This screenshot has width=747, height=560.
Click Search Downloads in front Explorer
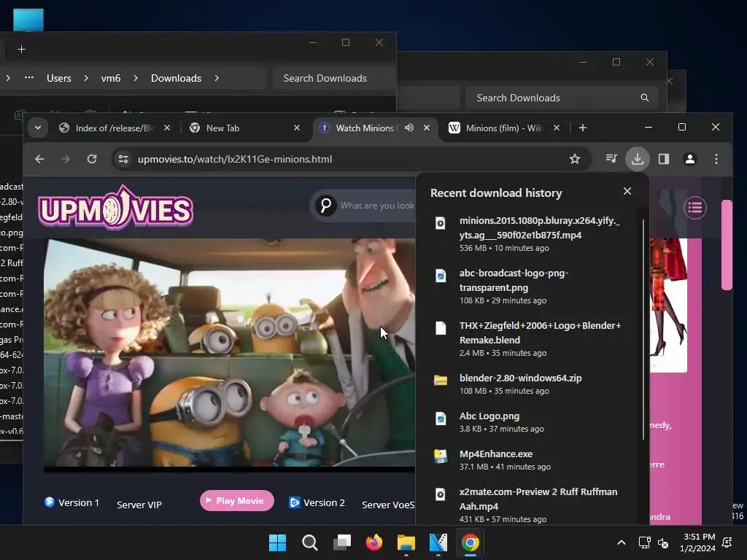pyautogui.click(x=334, y=78)
